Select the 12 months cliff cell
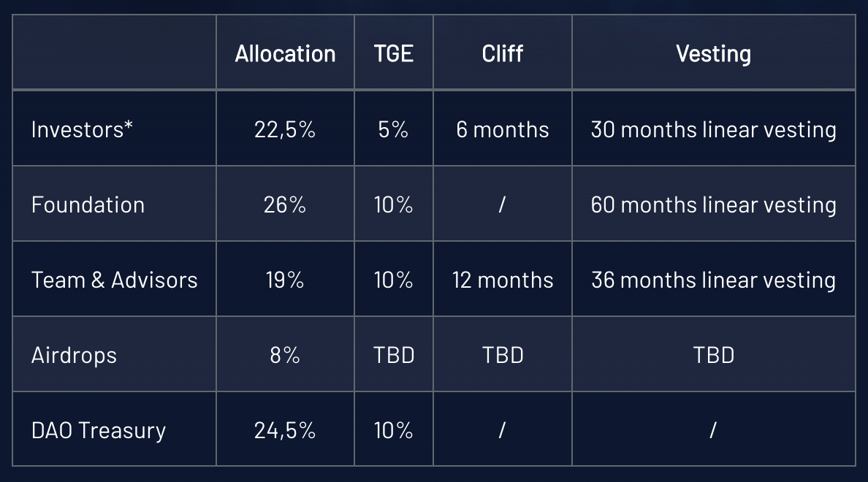The image size is (868, 482). point(503,280)
